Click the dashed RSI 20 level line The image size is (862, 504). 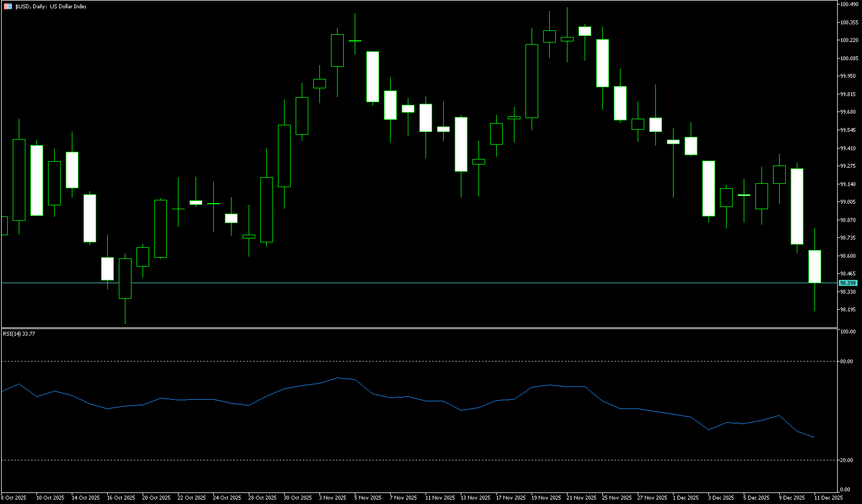click(420, 460)
